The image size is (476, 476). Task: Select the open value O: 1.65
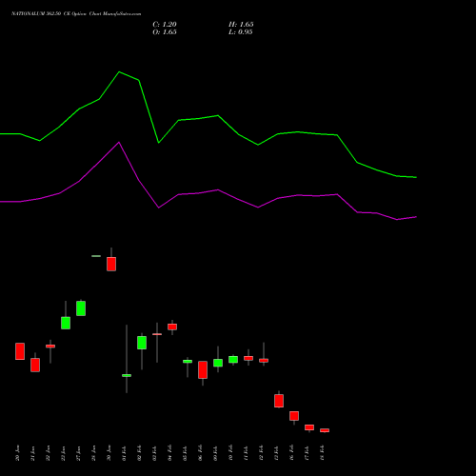165,32
